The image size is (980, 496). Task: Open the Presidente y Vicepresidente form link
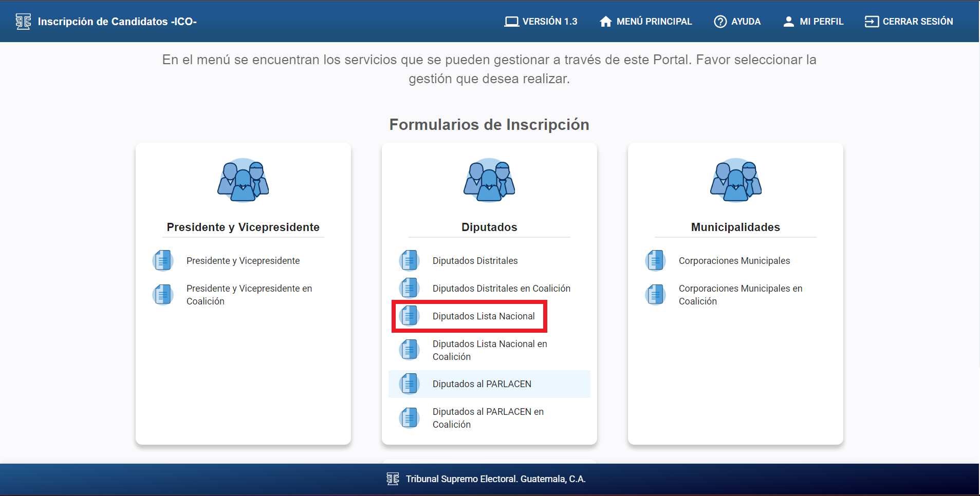click(243, 261)
